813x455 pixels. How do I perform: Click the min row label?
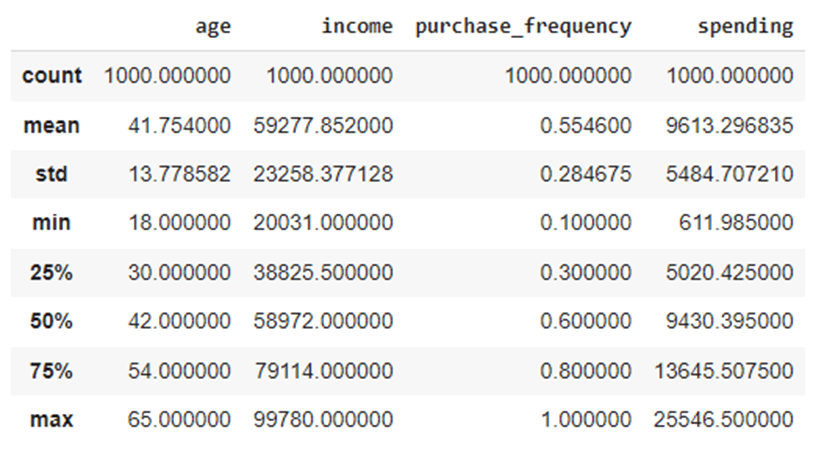(51, 223)
